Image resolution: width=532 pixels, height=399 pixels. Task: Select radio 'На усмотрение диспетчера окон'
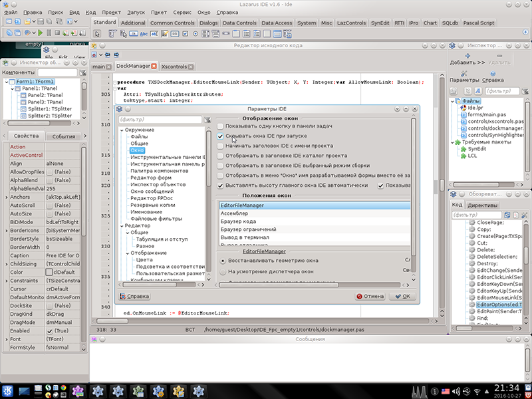(223, 272)
